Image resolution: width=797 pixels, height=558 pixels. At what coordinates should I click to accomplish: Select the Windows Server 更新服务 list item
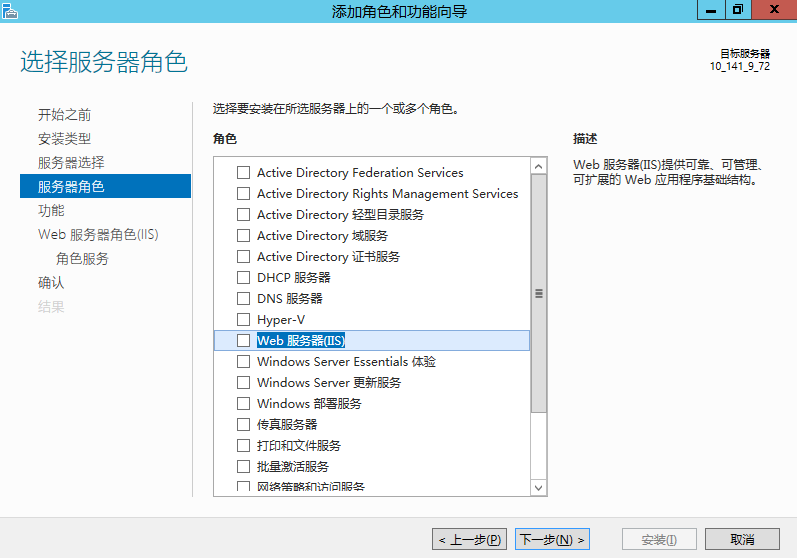pyautogui.click(x=329, y=383)
